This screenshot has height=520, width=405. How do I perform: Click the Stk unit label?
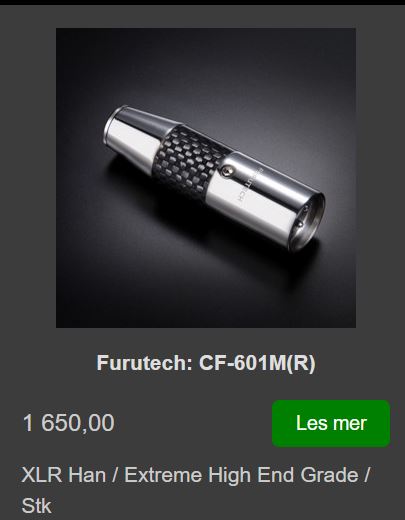point(36,505)
